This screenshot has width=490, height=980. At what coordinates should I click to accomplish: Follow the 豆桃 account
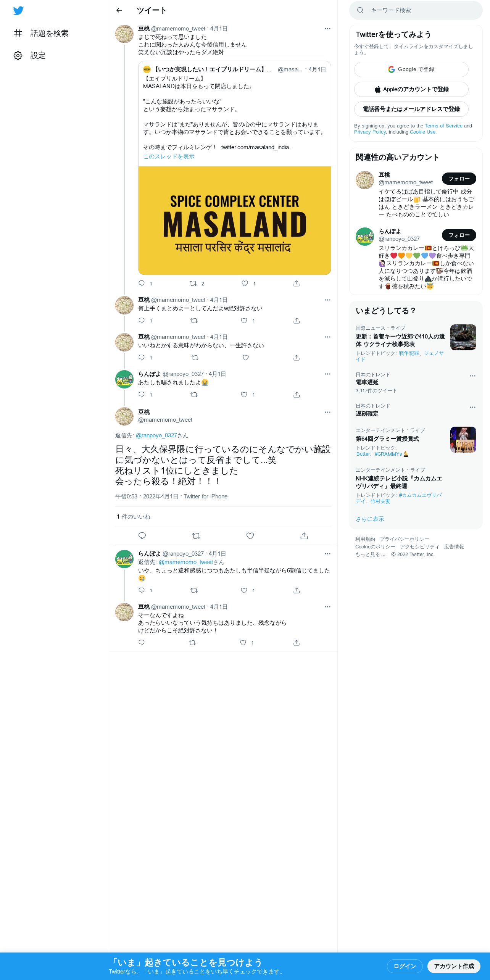(459, 179)
